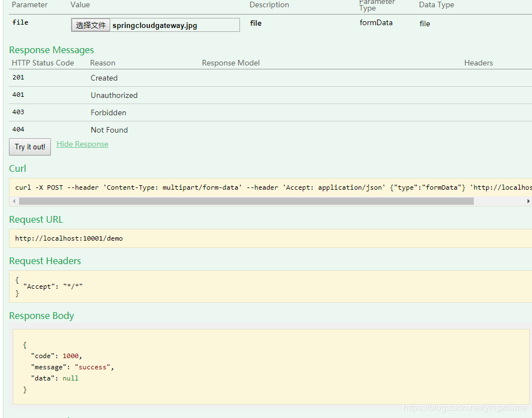
Task: Click the Response Model column header
Action: point(230,63)
